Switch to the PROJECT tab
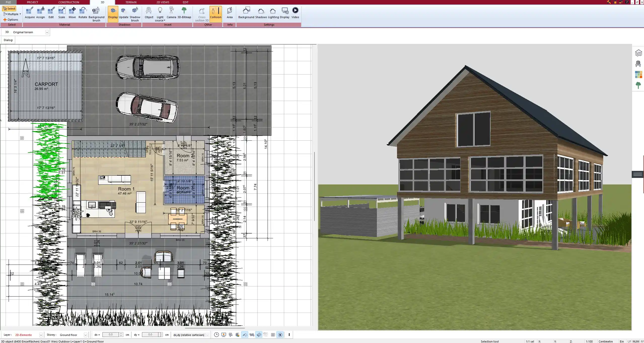 [x=32, y=2]
